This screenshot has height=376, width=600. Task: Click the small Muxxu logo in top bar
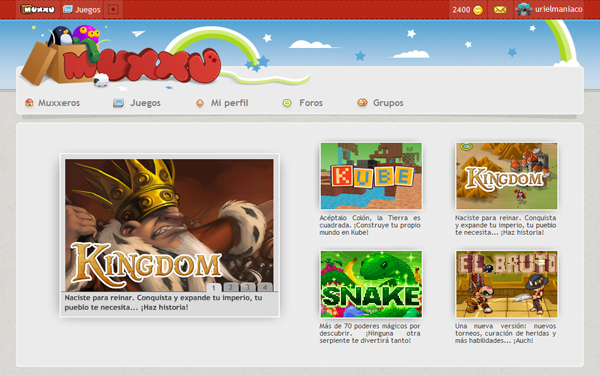pos(38,9)
